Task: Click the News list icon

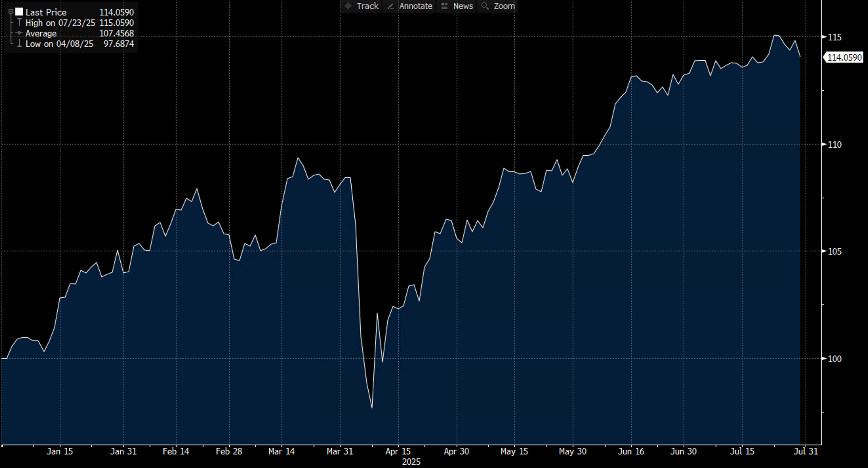Action: [x=444, y=6]
